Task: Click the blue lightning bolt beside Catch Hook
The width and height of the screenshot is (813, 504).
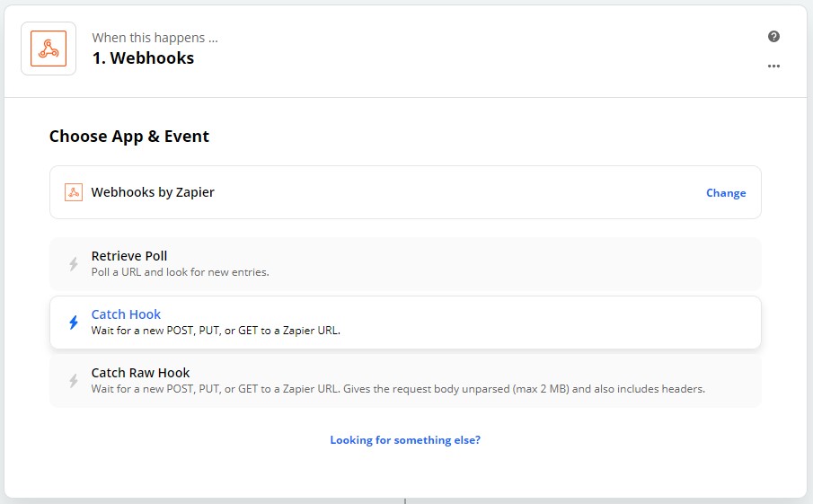Action: coord(74,323)
